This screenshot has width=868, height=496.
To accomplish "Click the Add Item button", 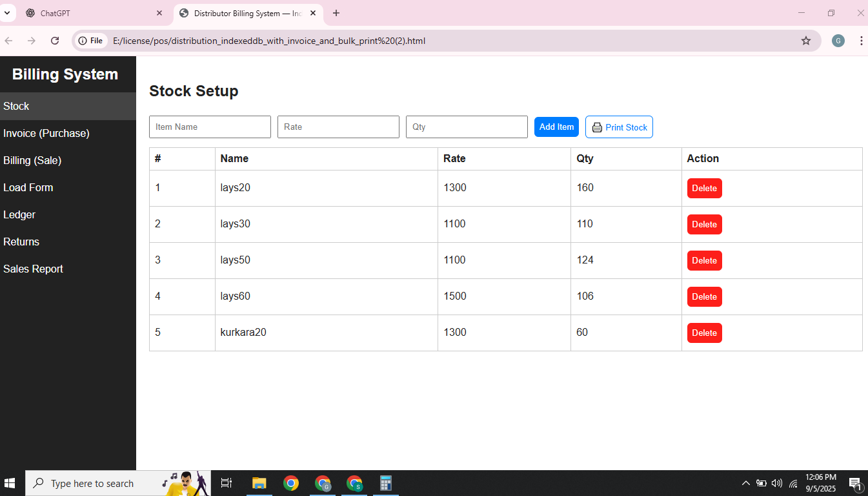I will pyautogui.click(x=556, y=127).
